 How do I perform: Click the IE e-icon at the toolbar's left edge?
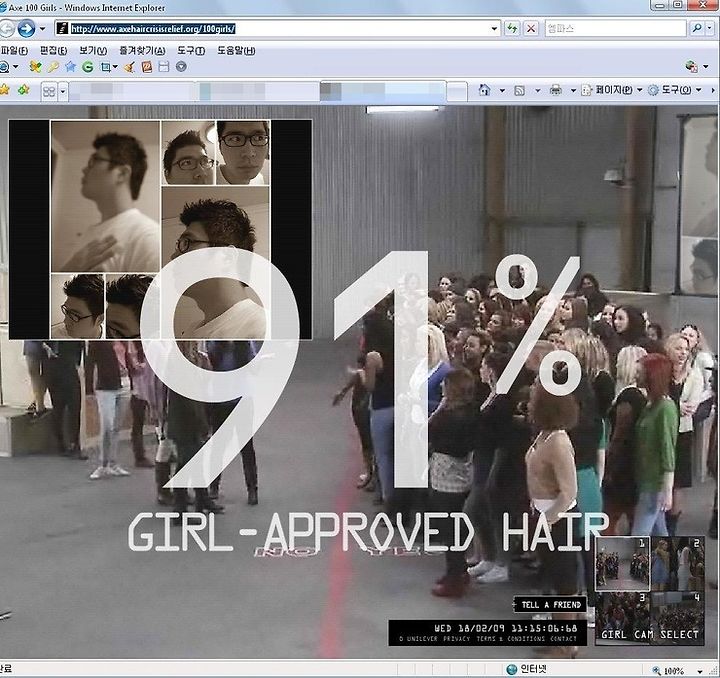[x=4, y=67]
